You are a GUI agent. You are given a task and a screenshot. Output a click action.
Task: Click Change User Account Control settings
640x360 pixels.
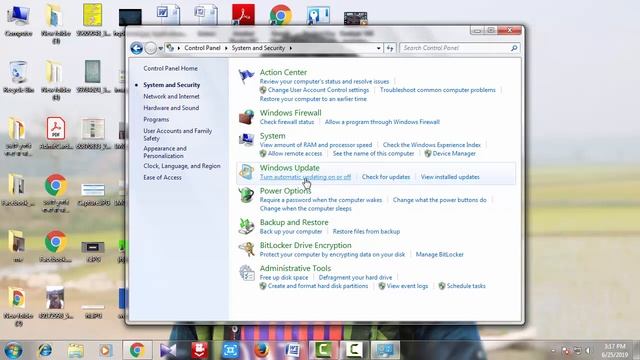pyautogui.click(x=318, y=90)
